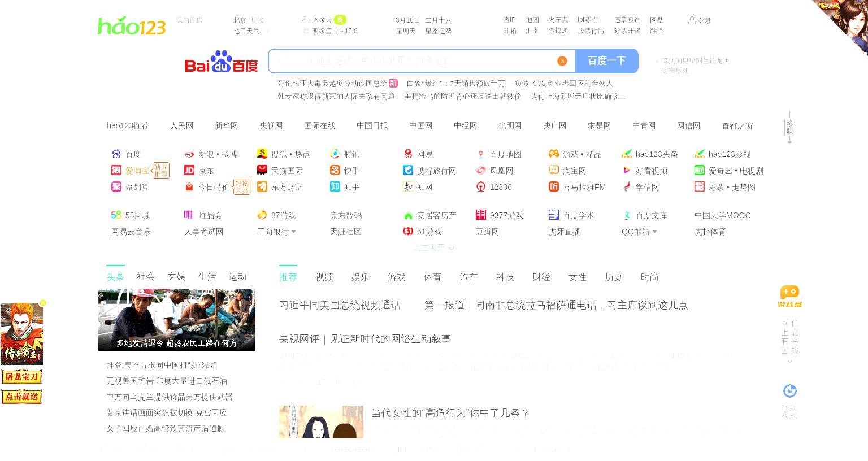Click the hao123 logo

point(132,26)
